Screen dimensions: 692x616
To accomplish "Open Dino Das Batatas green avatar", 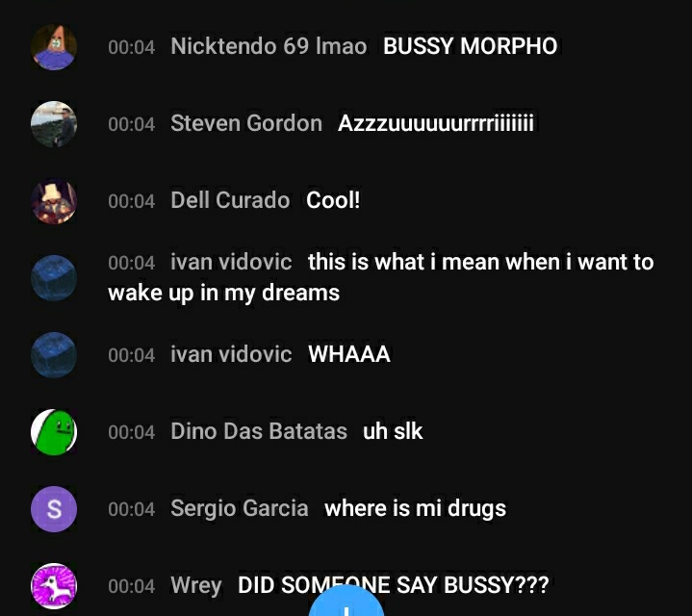I will [x=54, y=432].
